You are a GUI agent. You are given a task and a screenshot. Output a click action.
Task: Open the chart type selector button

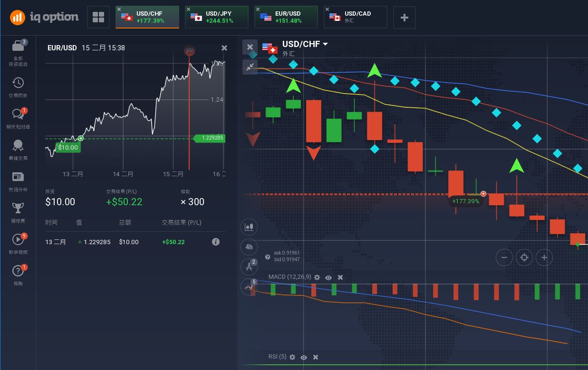250,227
